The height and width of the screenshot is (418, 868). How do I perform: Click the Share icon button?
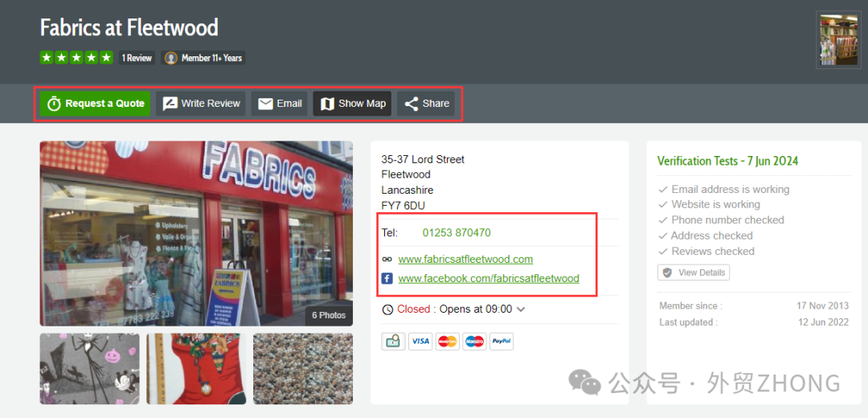click(x=411, y=104)
